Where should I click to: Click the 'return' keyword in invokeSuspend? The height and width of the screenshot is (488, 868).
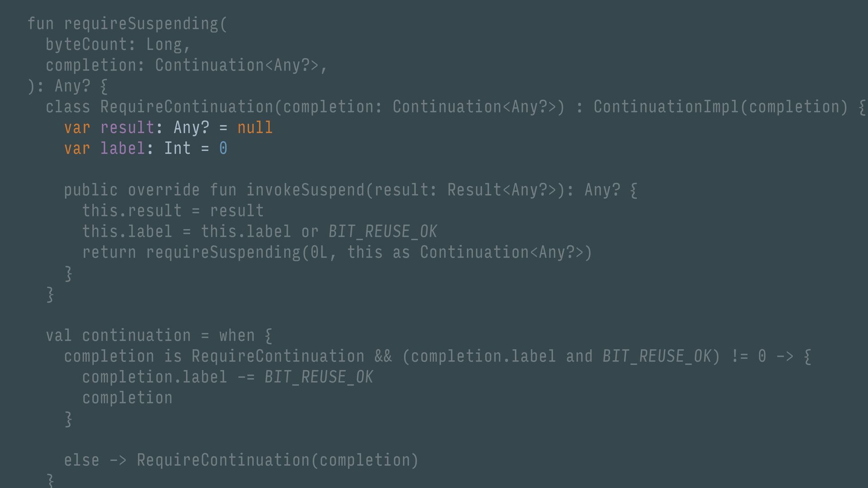[x=109, y=253]
